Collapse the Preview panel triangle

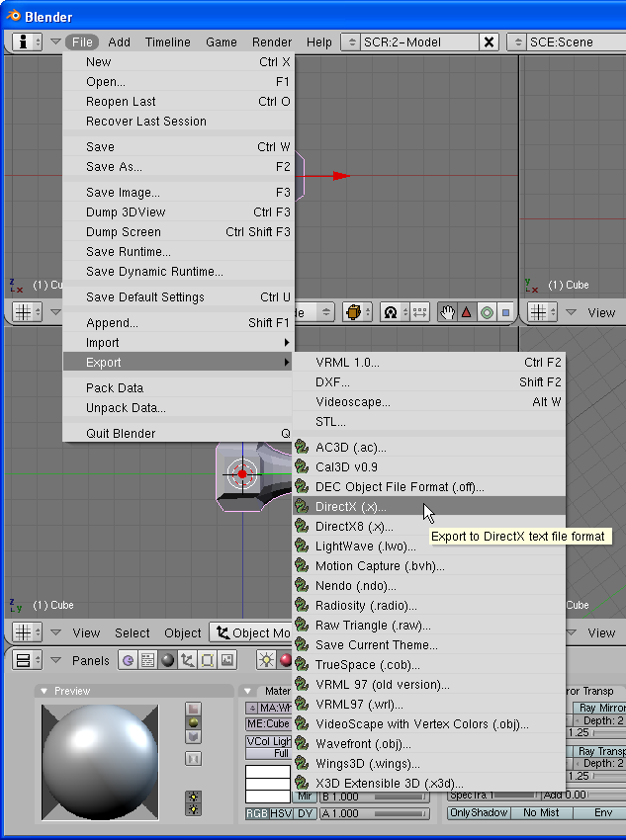[x=45, y=691]
